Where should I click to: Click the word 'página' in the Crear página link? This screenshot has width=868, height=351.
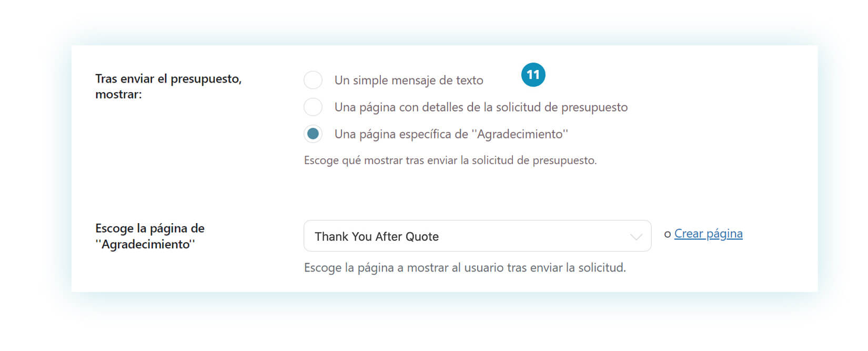724,234
